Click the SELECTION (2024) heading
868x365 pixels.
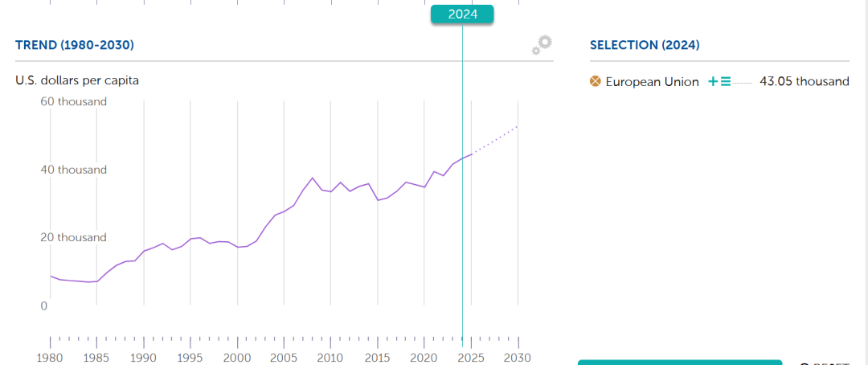(x=645, y=45)
